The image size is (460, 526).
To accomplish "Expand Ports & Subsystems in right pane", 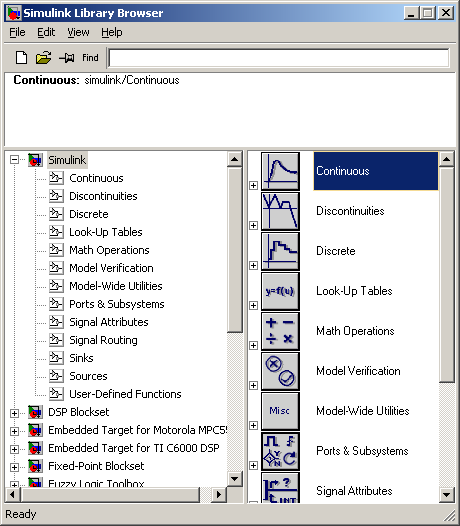I will pos(254,465).
